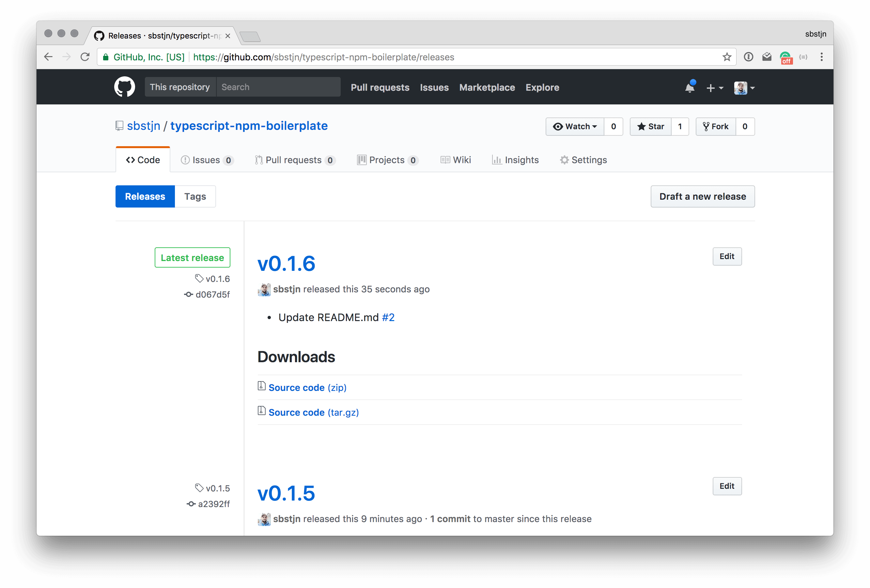The width and height of the screenshot is (870, 588).
Task: Click Draft a new release button
Action: [x=703, y=196]
